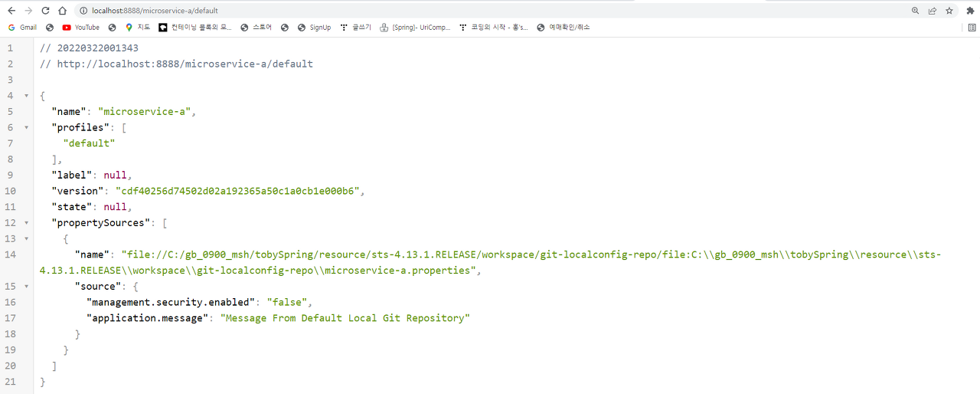Click the version hash cdf40256d74502d02a19...
This screenshot has height=394, width=980.
coord(237,192)
